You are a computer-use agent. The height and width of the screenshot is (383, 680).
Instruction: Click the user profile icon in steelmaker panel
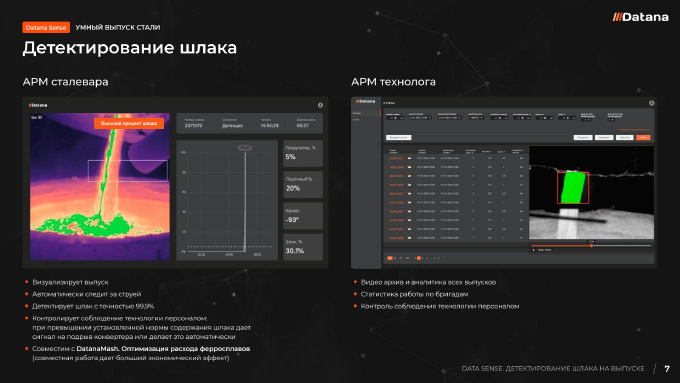(x=320, y=105)
